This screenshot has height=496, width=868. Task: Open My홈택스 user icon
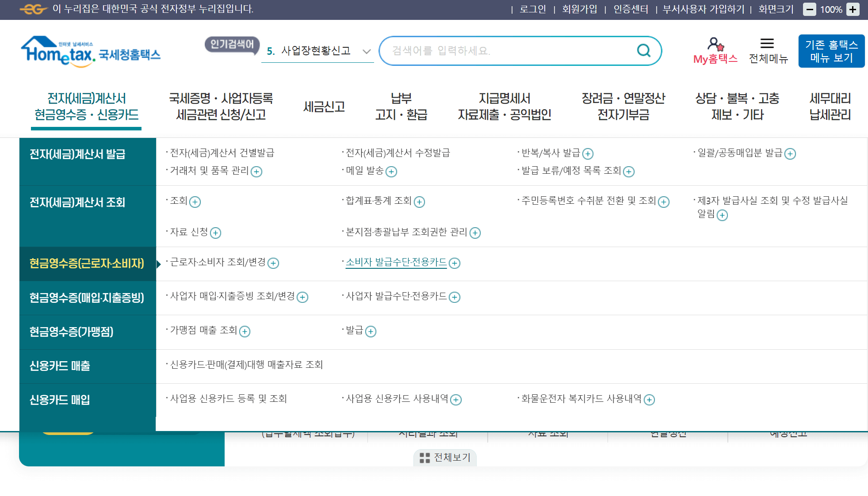[715, 44]
